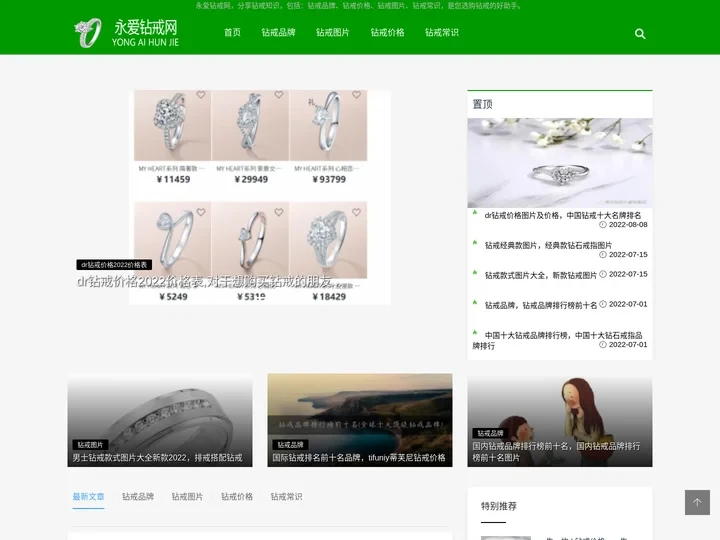Open the 钻戒品牌 header navigation item
The height and width of the screenshot is (540, 720).
pos(278,32)
